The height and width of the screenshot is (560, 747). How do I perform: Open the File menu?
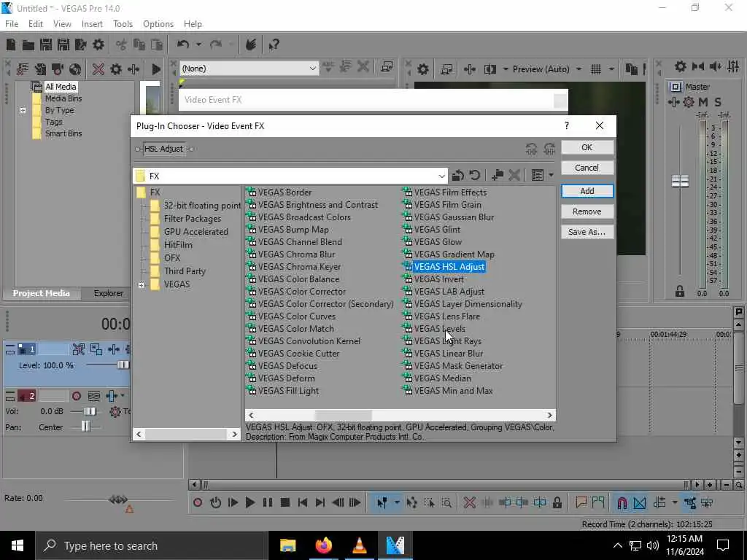(x=12, y=24)
